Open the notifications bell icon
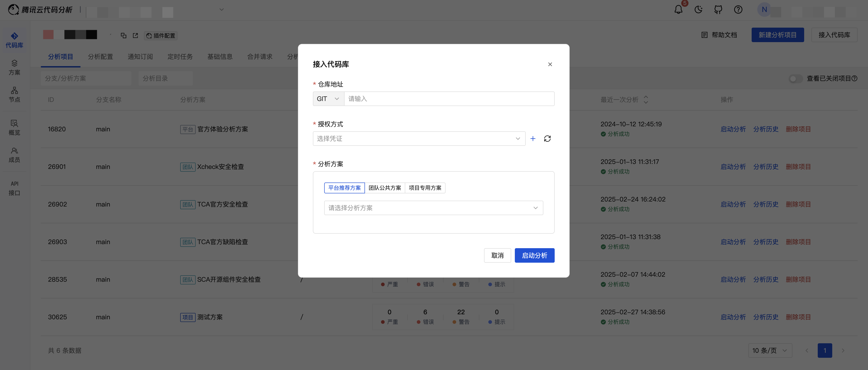This screenshot has height=370, width=868. click(678, 10)
